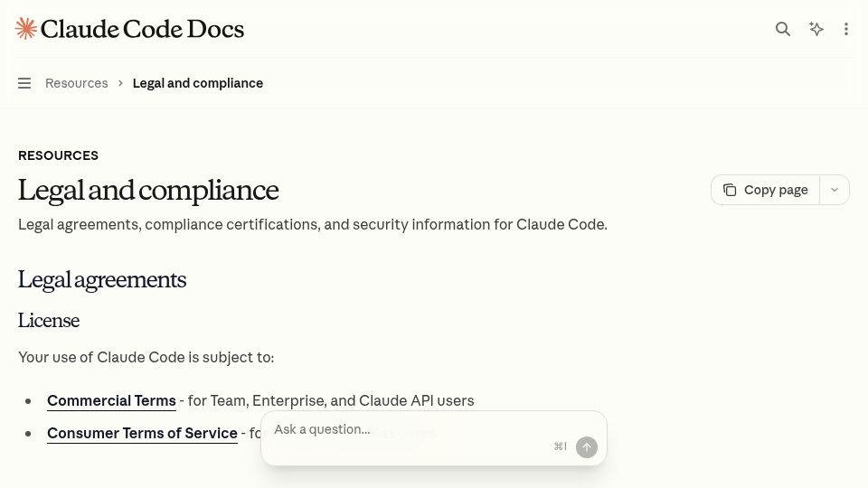Screen dimensions: 868x488
Task: Click the License subheading
Action: pos(49,320)
